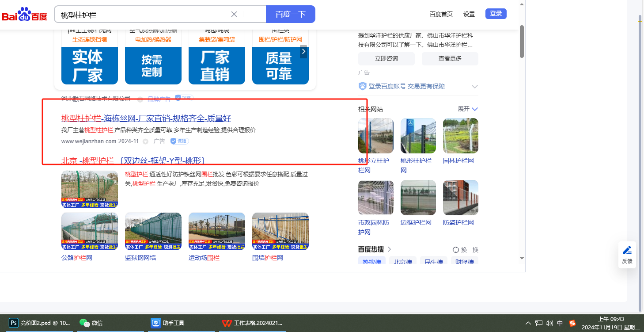644x332 pixels.
Task: Click the Sogou input method tray icon
Action: pyautogui.click(x=572, y=323)
